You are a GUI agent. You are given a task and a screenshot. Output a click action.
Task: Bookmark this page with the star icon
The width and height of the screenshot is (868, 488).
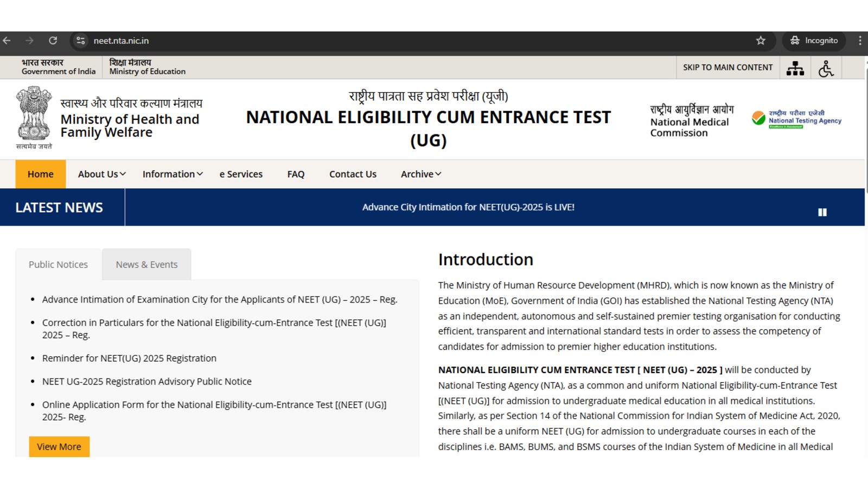[760, 40]
